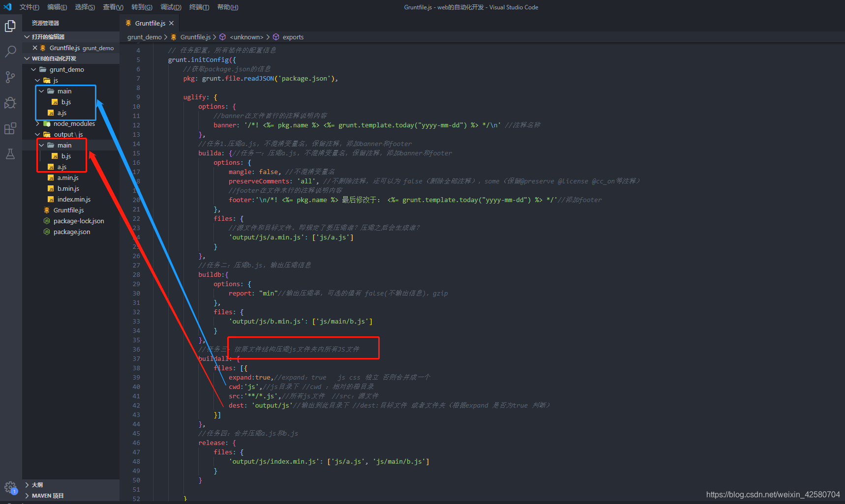Open the Debug view in activity bar

tap(10, 102)
